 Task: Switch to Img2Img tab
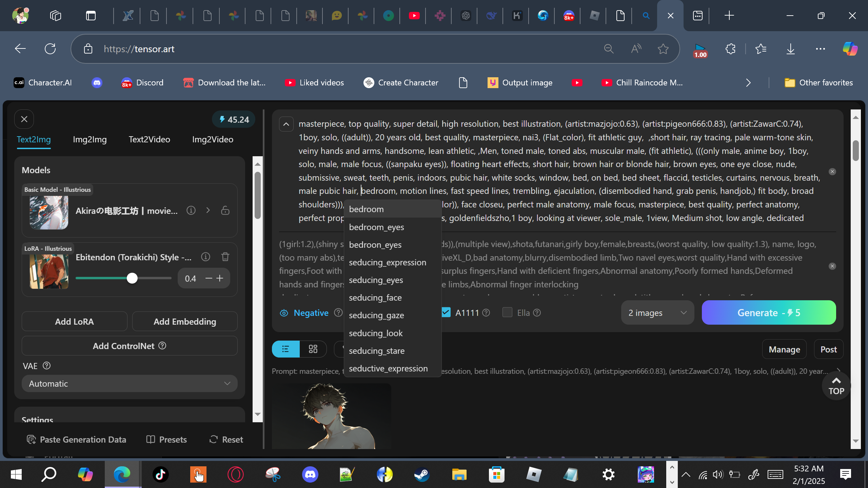[90, 139]
